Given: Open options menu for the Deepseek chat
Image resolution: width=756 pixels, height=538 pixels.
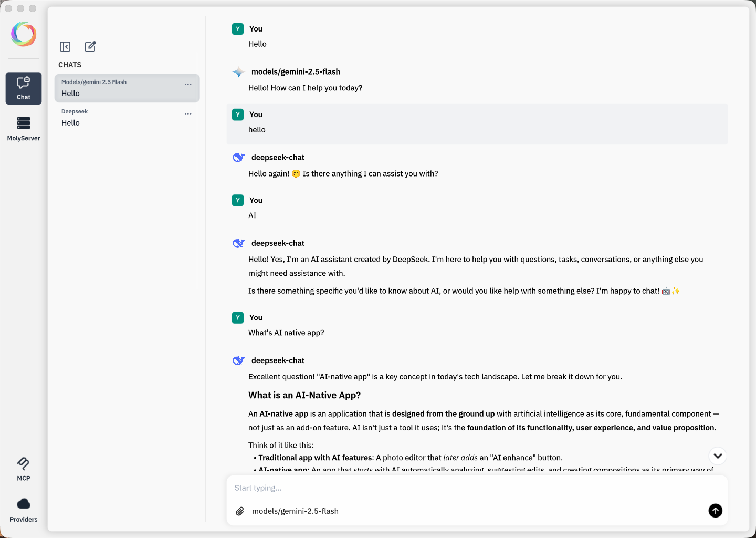Looking at the screenshot, I should click(188, 113).
